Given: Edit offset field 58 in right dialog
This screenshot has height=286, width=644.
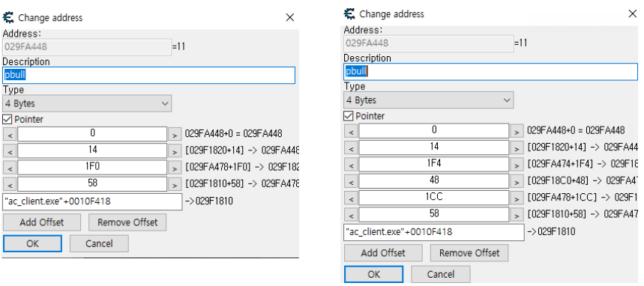Looking at the screenshot, I should point(434,214).
